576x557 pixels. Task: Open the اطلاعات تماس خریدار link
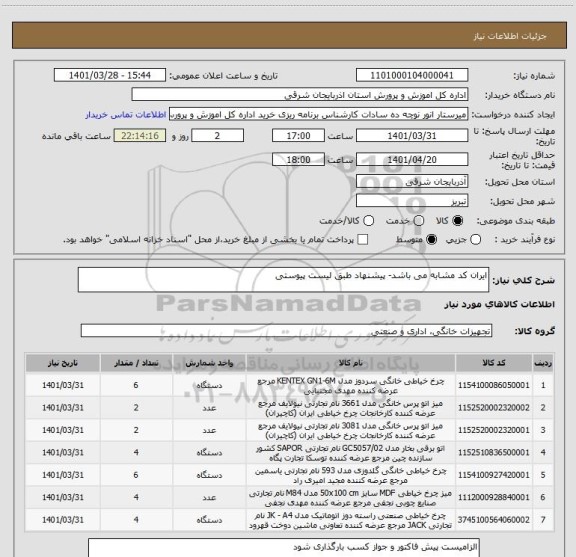tap(126, 115)
